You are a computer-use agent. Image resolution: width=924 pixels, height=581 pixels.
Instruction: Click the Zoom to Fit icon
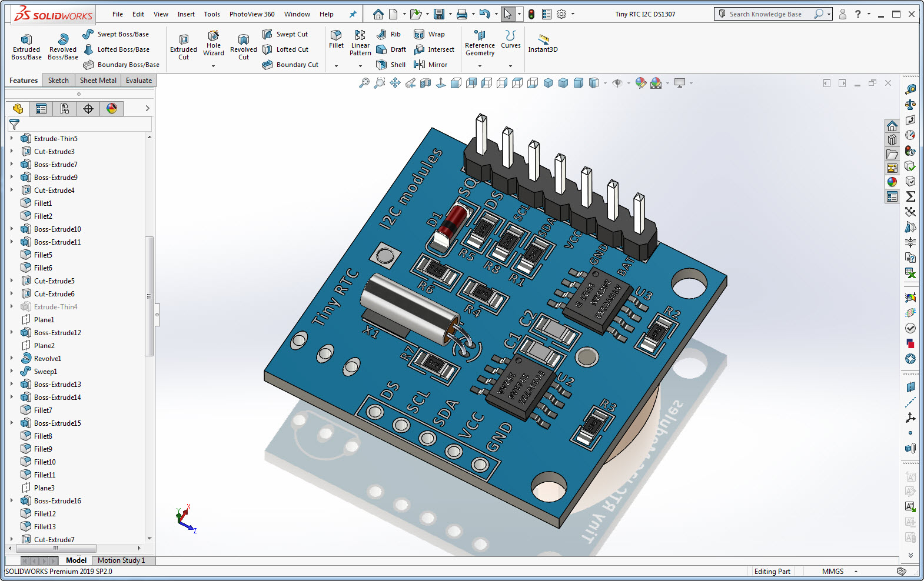(364, 83)
